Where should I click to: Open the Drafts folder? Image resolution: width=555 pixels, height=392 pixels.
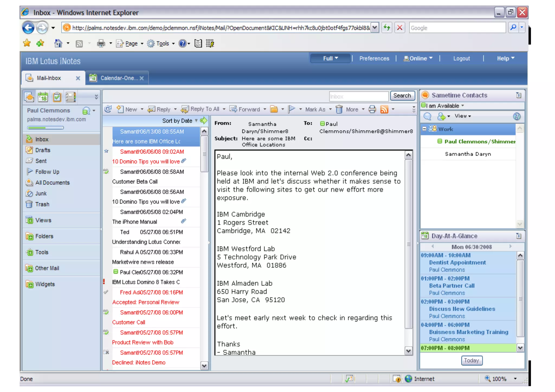[x=43, y=150]
